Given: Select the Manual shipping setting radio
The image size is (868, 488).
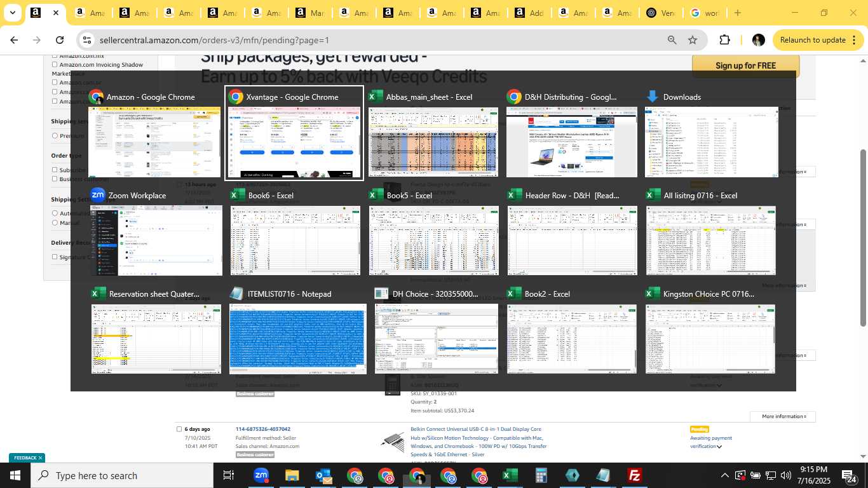Looking at the screenshot, I should [55, 223].
